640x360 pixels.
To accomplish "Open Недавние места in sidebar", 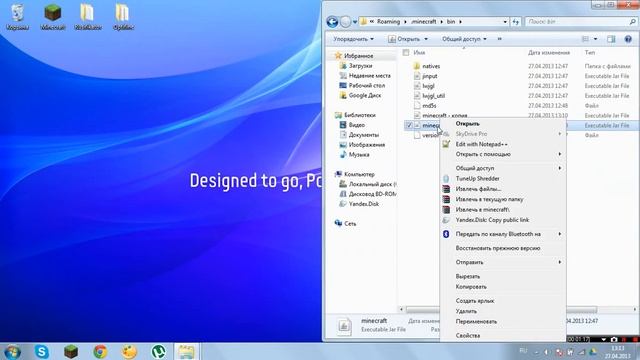I will (x=369, y=76).
